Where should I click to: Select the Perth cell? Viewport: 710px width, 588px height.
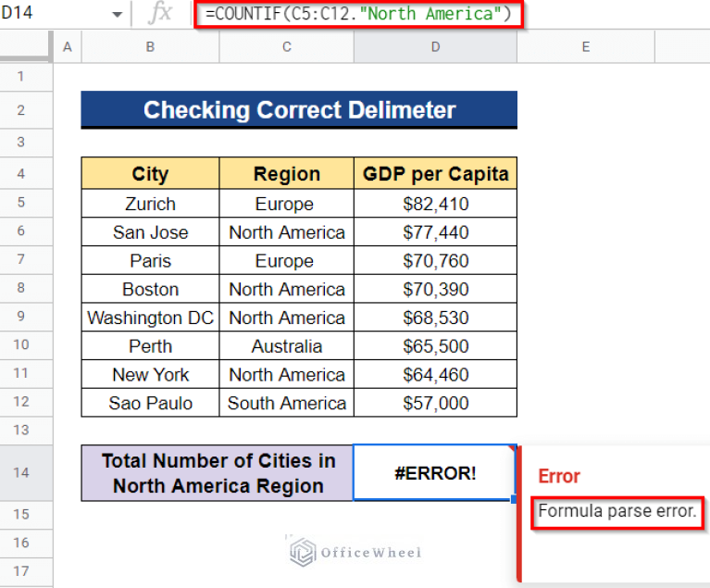tap(150, 346)
